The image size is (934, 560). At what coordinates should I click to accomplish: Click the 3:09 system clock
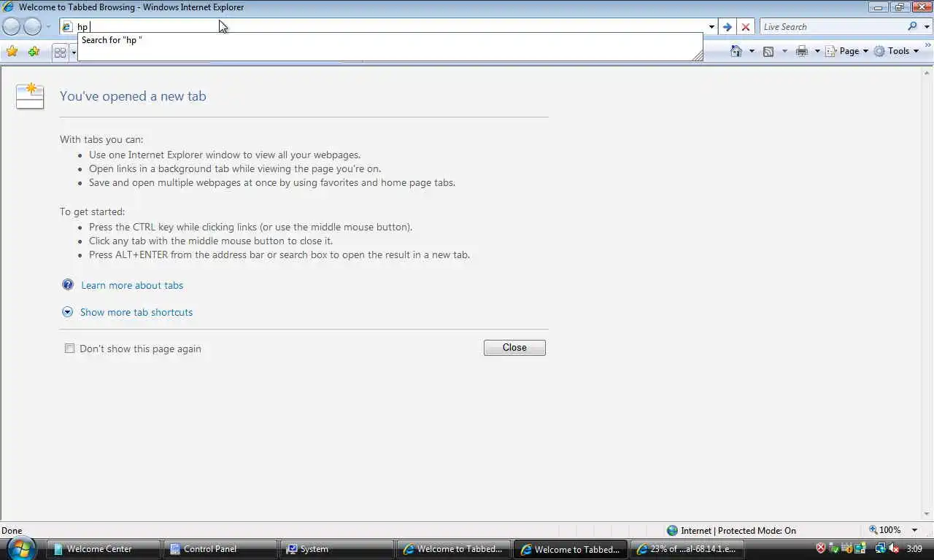914,549
